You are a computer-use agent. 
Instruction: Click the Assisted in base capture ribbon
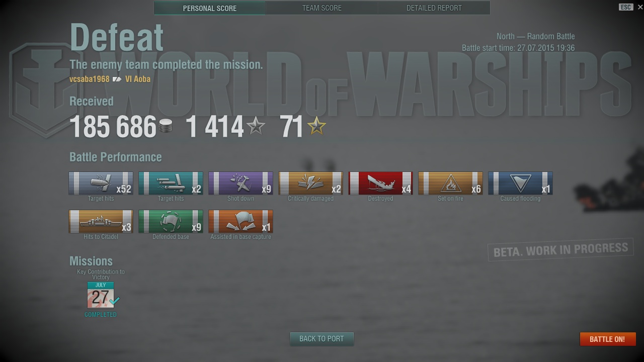click(240, 221)
